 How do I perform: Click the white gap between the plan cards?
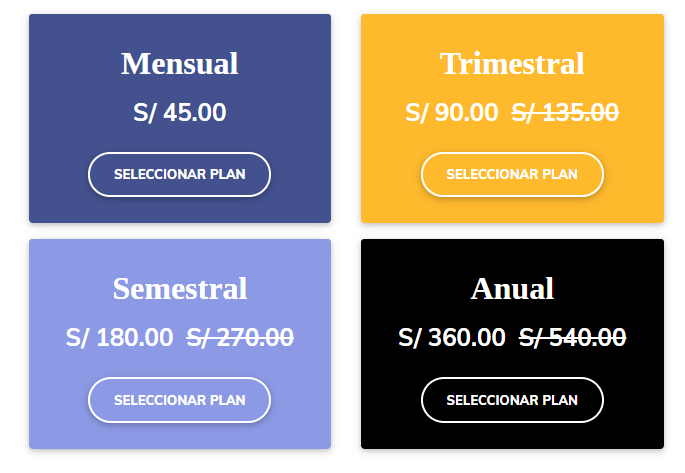point(346,231)
